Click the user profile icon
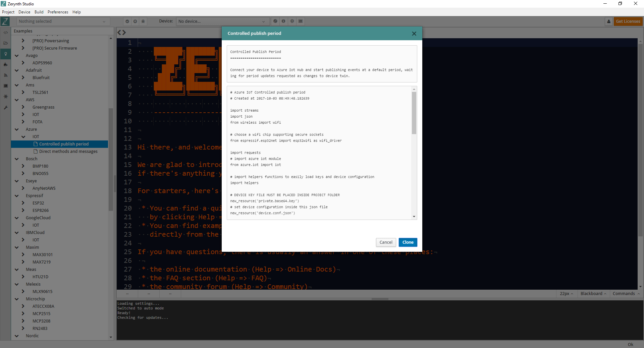 tap(609, 21)
